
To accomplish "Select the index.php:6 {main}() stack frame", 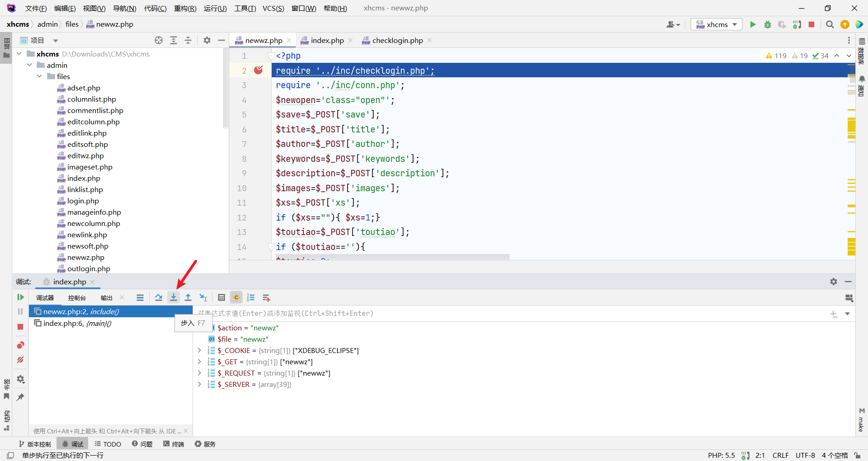I will click(x=111, y=323).
